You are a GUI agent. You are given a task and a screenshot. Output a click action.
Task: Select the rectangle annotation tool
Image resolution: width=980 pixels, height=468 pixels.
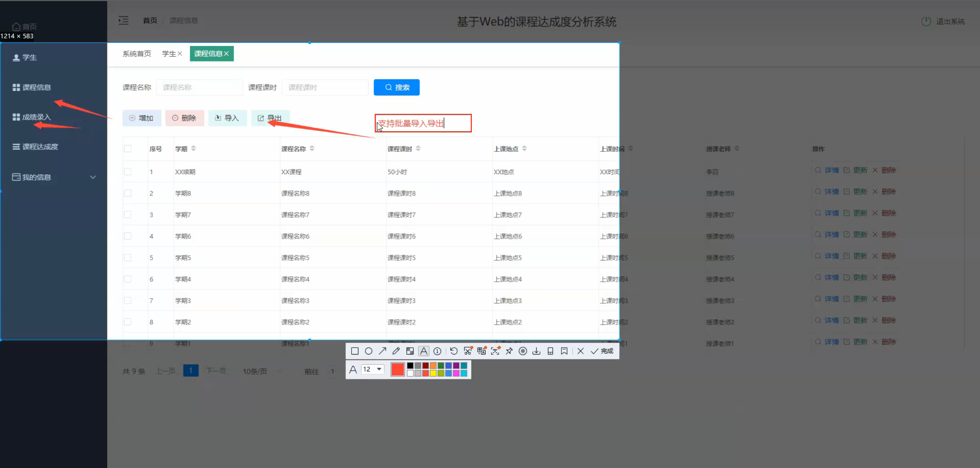pyautogui.click(x=355, y=351)
